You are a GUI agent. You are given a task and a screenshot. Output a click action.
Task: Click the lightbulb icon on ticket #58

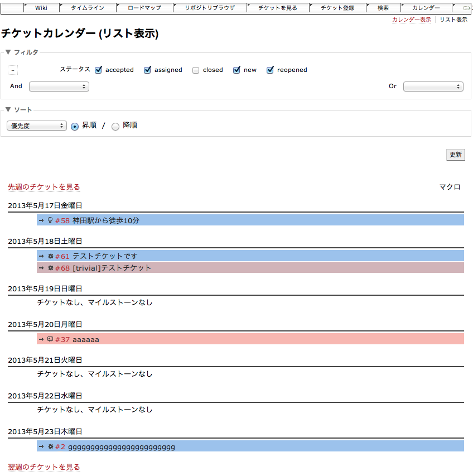[50, 220]
